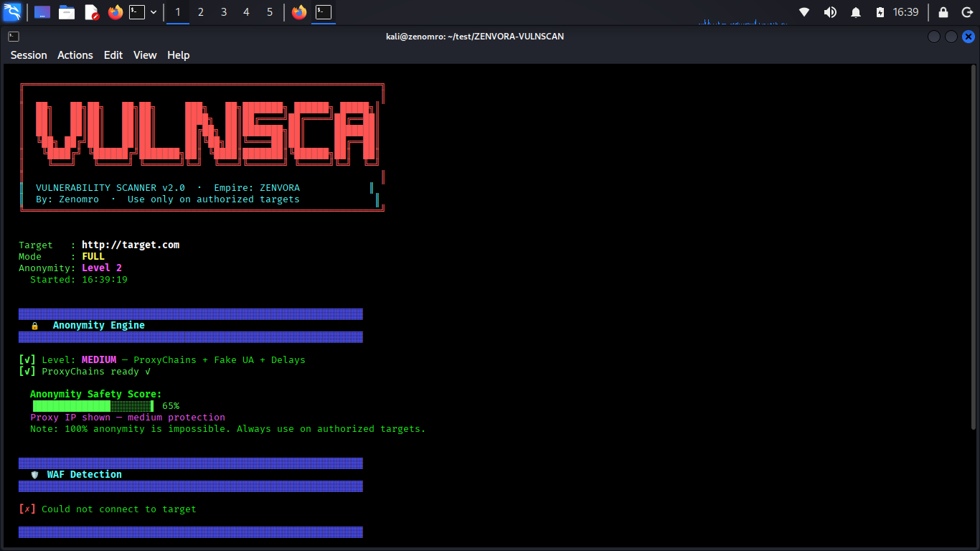Select the word 'MEDIUM' in the Level line

[x=99, y=360]
